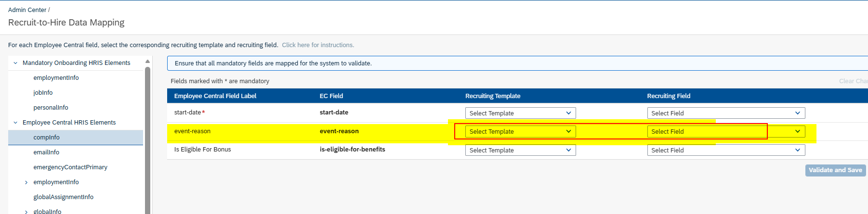
Task: Collapse Mandatory Onboarding HRIS Elements section
Action: tap(15, 63)
